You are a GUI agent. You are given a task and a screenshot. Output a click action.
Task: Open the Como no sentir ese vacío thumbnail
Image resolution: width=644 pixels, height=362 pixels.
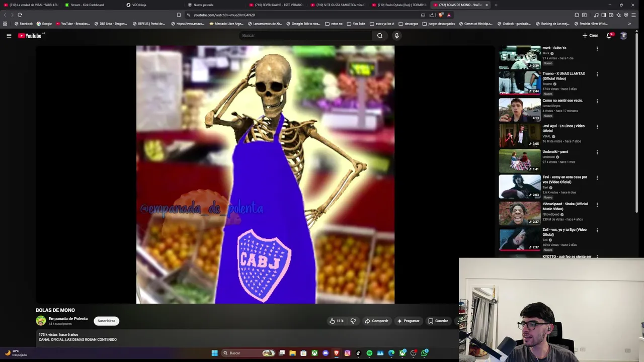tap(520, 110)
